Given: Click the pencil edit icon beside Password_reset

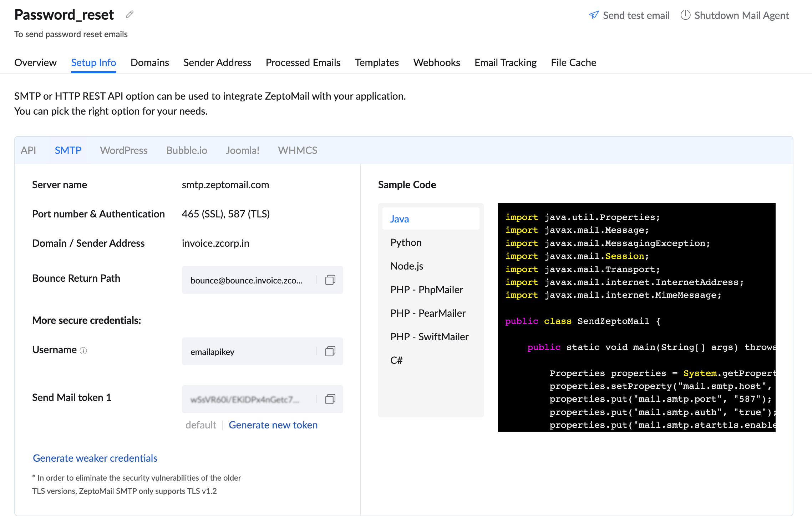Looking at the screenshot, I should pos(130,15).
